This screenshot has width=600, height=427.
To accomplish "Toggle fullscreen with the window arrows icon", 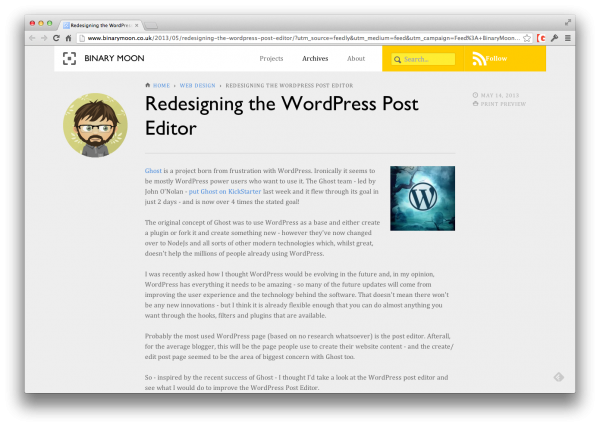I will 568,23.
